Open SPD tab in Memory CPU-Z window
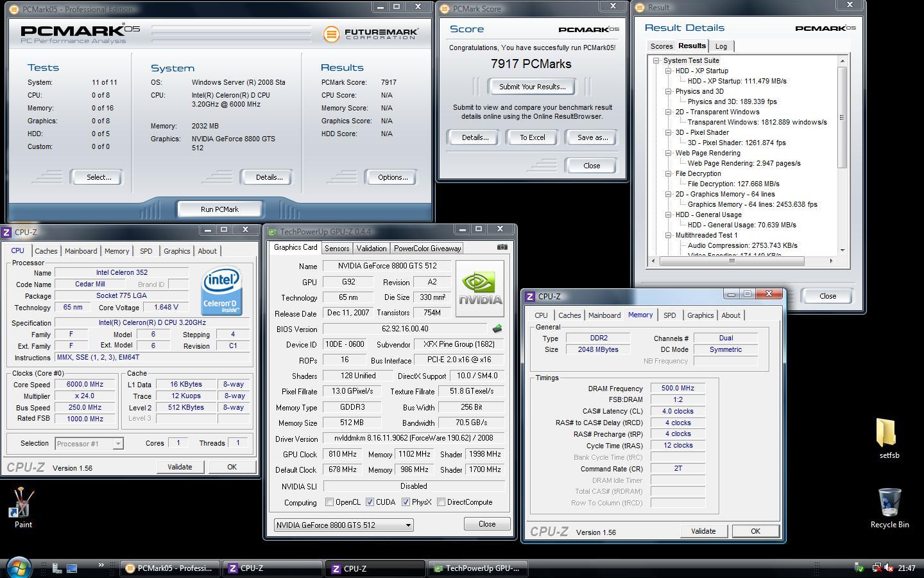This screenshot has width=924, height=578. [669, 315]
